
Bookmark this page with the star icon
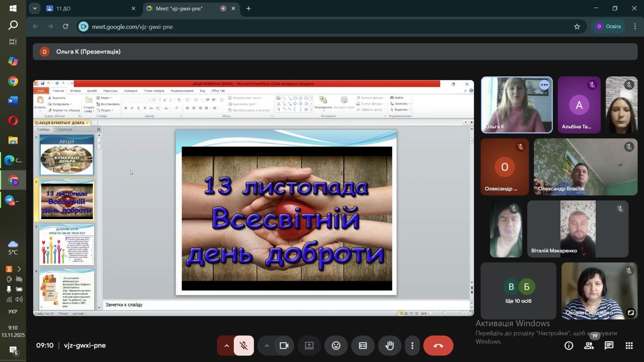(577, 27)
